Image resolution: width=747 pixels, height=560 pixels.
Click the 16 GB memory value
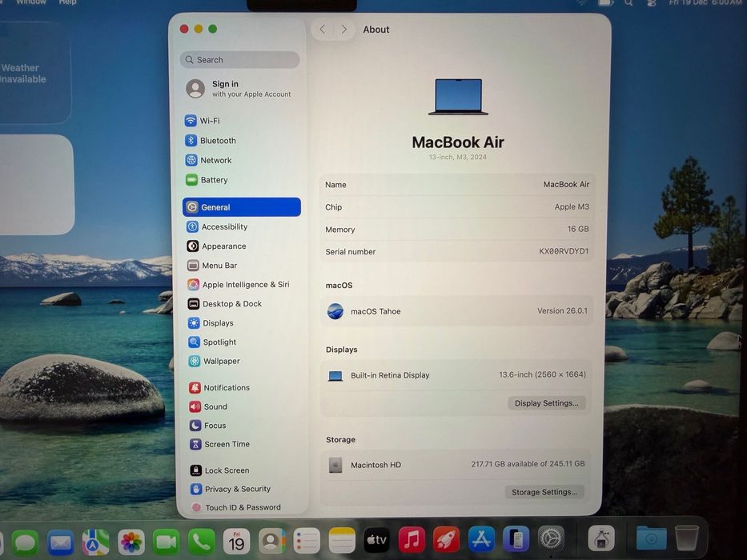coord(578,229)
